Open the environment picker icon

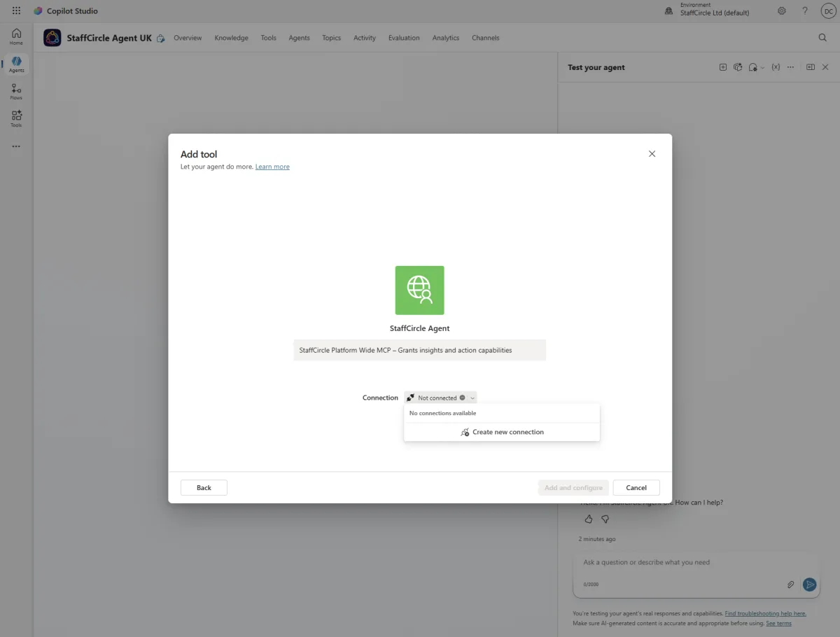point(668,10)
